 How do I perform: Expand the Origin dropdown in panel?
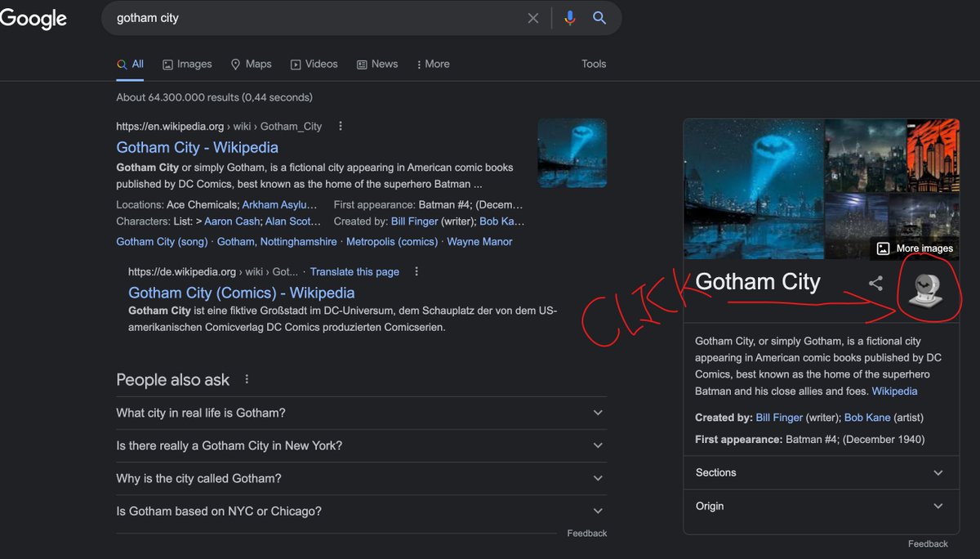821,506
